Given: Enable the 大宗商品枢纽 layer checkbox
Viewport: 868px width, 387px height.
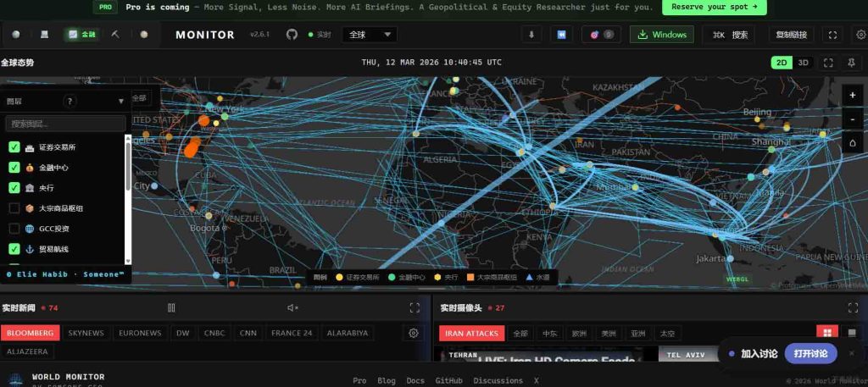Looking at the screenshot, I should (x=14, y=208).
